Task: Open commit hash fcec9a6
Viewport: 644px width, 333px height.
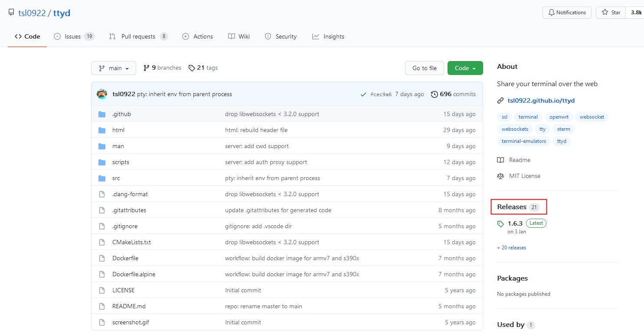Action: point(381,94)
